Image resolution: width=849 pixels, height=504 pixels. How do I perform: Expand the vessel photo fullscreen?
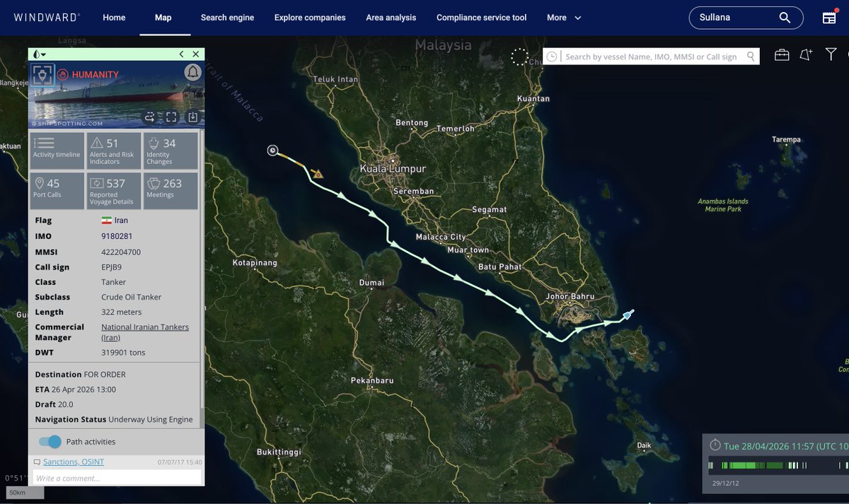(171, 117)
